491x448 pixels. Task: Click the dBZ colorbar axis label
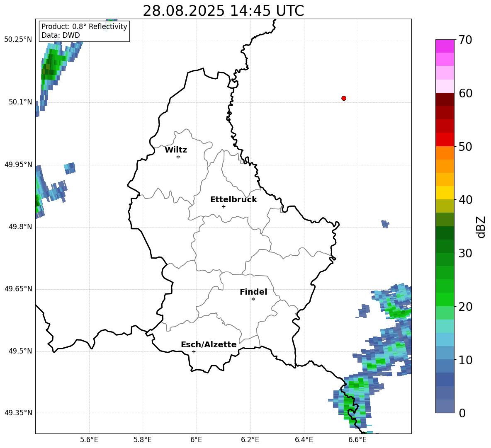point(481,227)
